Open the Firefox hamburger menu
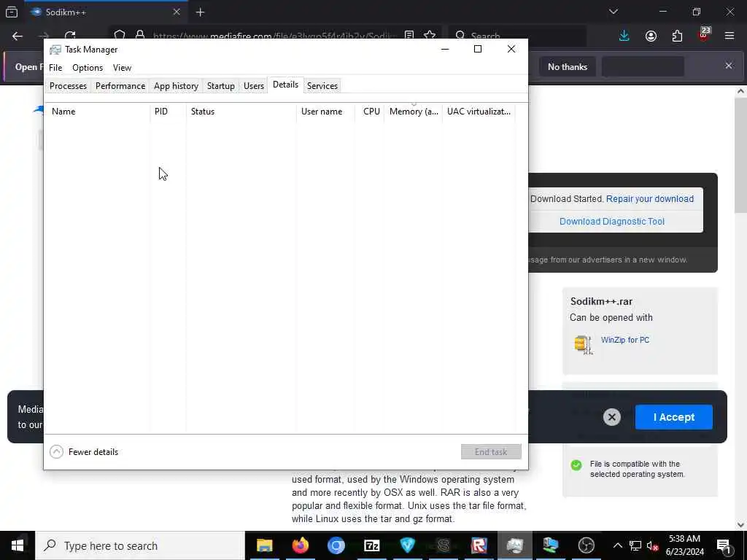Image resolution: width=747 pixels, height=560 pixels. (x=729, y=36)
